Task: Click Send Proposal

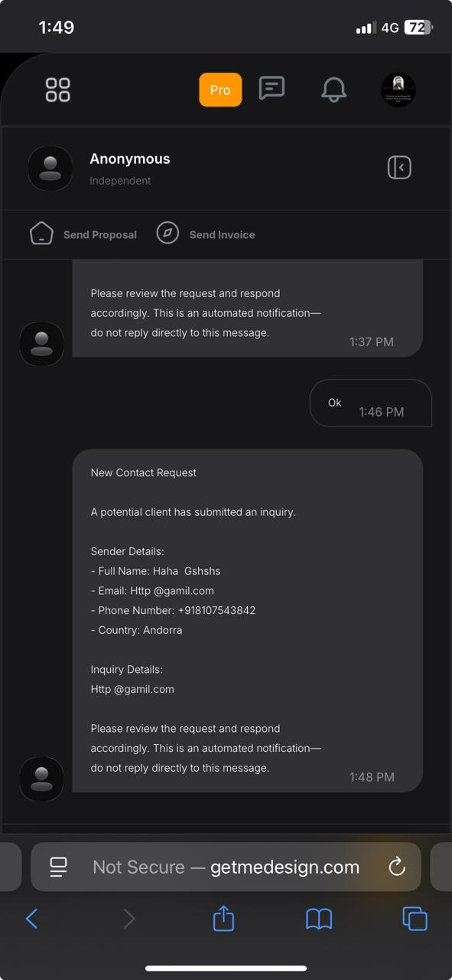Action: point(100,234)
